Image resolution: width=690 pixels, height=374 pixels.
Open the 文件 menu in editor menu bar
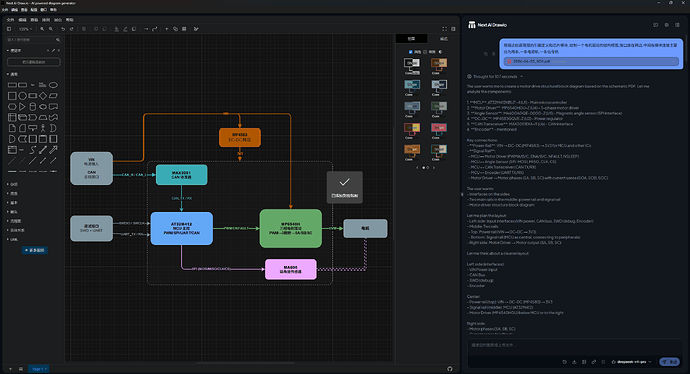(x=10, y=20)
